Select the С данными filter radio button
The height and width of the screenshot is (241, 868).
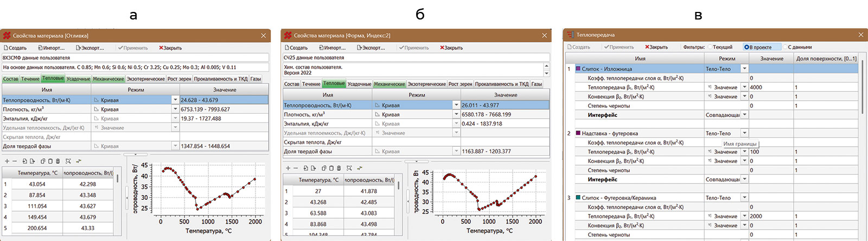[785, 47]
